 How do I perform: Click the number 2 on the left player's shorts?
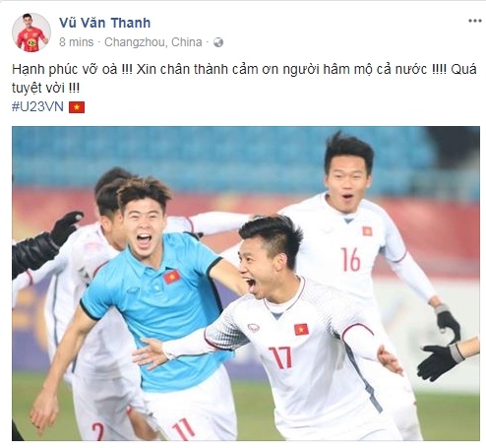(98, 431)
